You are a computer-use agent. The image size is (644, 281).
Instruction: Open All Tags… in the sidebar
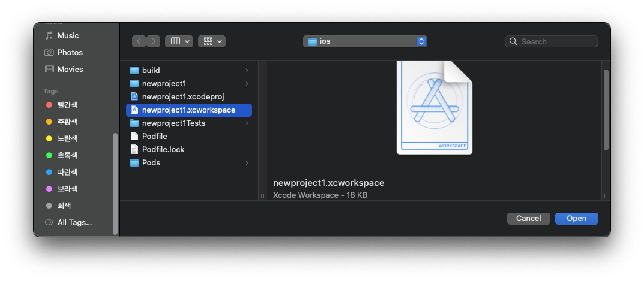(x=68, y=223)
